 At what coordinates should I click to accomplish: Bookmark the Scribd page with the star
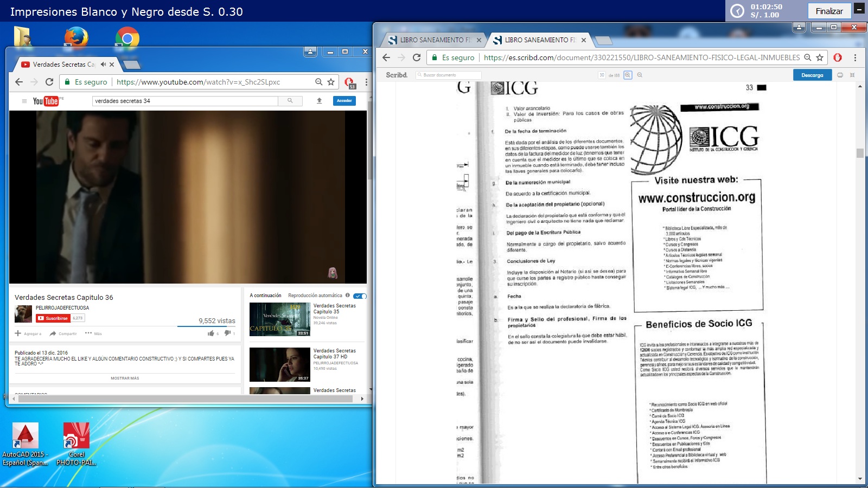pyautogui.click(x=820, y=57)
